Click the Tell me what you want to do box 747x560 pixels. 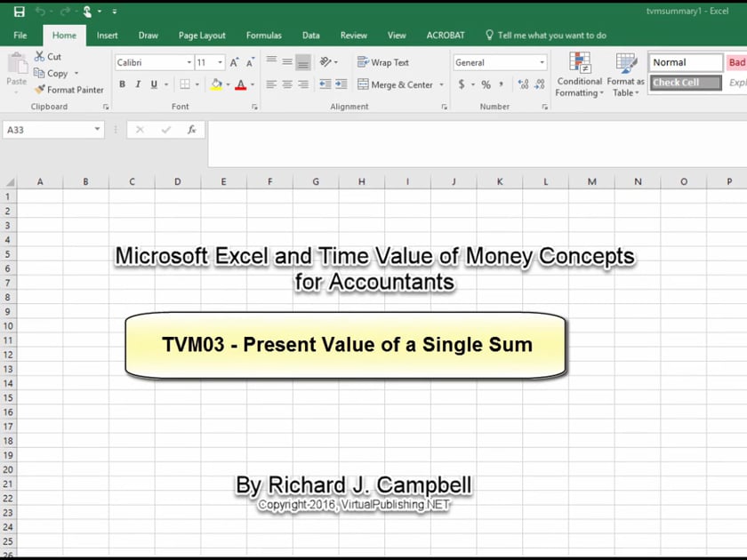coord(546,36)
